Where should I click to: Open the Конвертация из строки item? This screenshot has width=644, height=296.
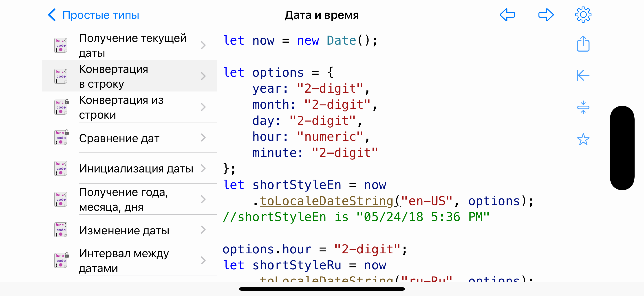[x=121, y=107]
